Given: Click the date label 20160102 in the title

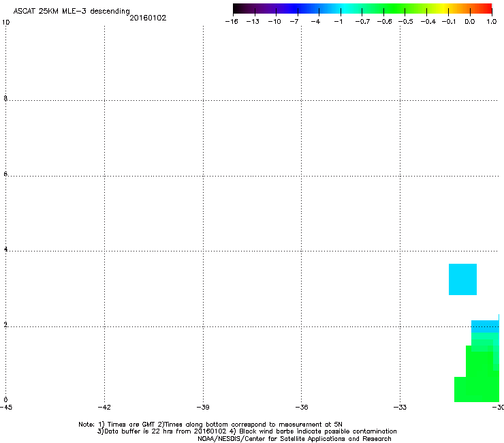Looking at the screenshot, I should (x=148, y=18).
